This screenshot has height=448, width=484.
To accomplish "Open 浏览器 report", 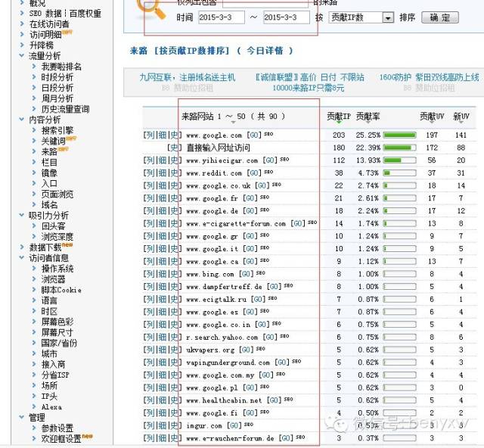I will point(54,279).
